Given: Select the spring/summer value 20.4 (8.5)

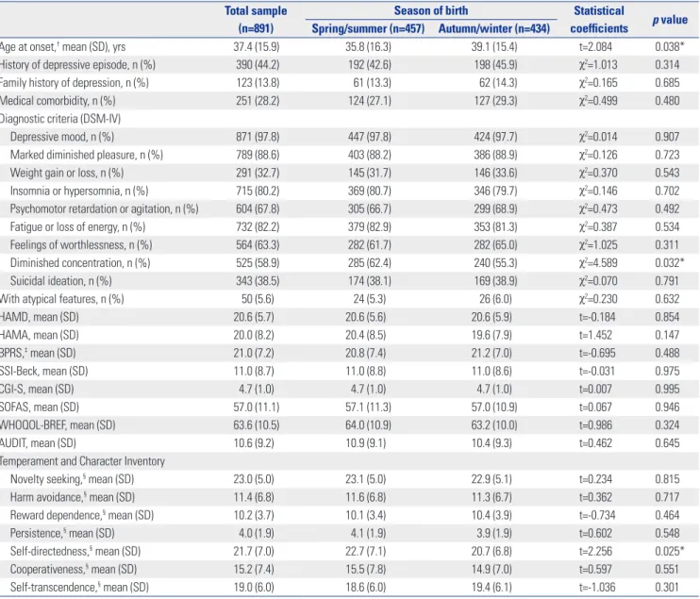Looking at the screenshot, I should coord(368,335).
